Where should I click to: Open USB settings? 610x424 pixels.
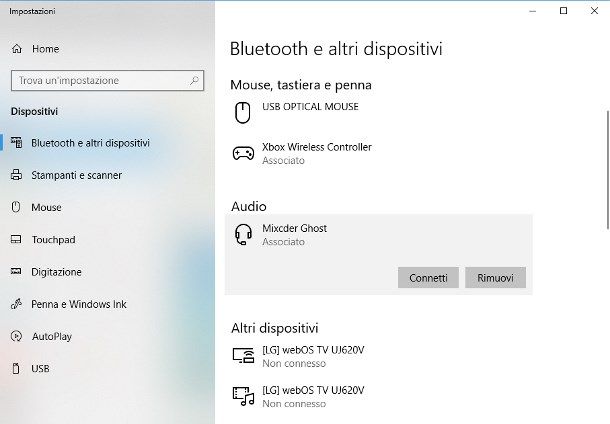point(40,368)
